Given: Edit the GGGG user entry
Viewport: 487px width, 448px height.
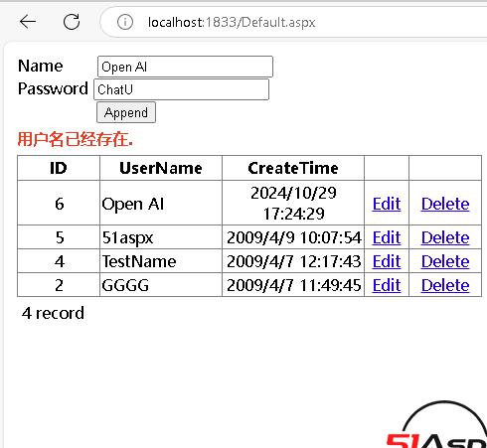Looking at the screenshot, I should [387, 285].
